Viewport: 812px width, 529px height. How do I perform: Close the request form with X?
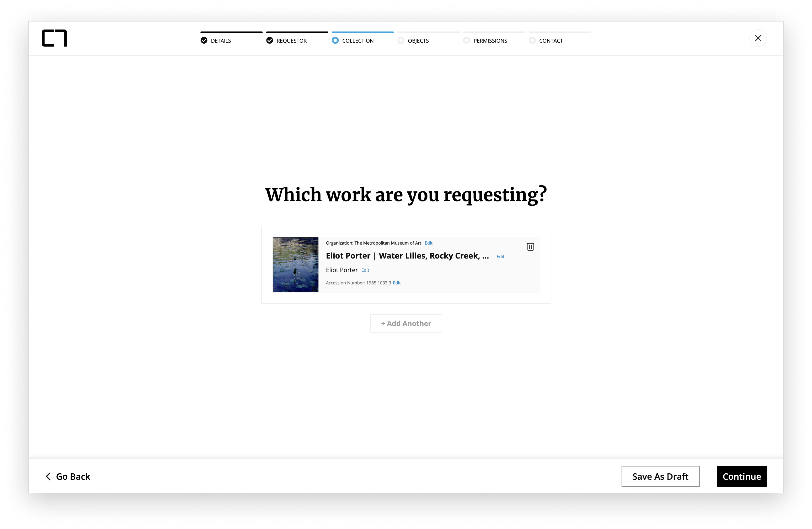758,38
